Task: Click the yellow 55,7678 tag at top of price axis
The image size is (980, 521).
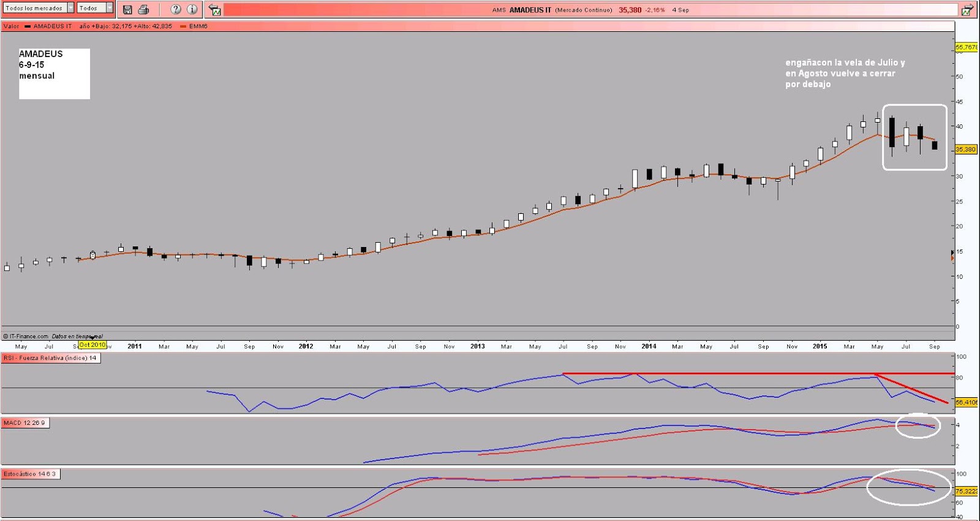Action: point(967,47)
